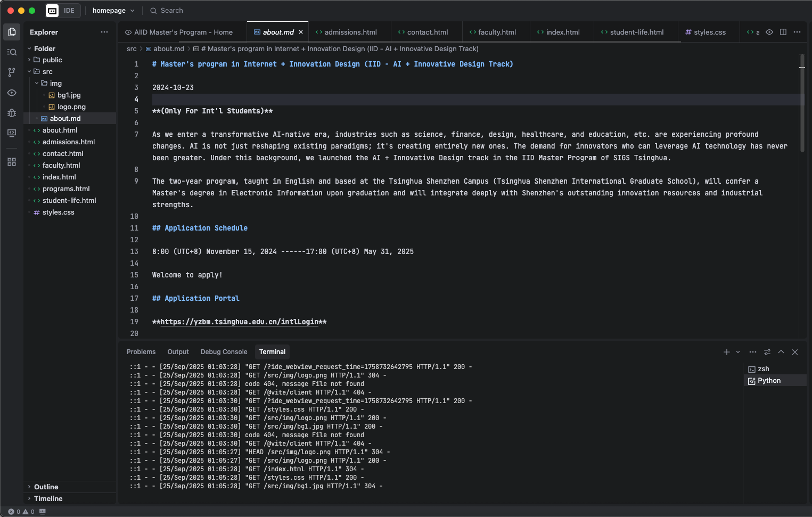Switch to the Problems tab
Image resolution: width=812 pixels, height=517 pixels.
[x=141, y=352]
